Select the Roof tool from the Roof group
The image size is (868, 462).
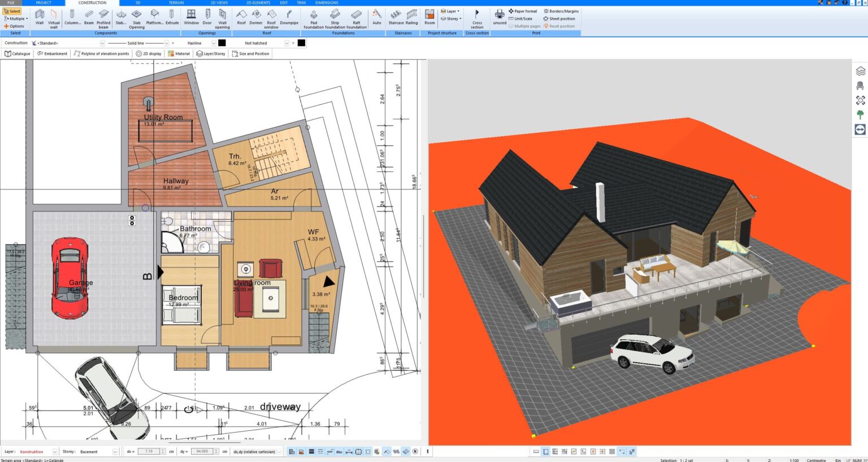(x=242, y=17)
